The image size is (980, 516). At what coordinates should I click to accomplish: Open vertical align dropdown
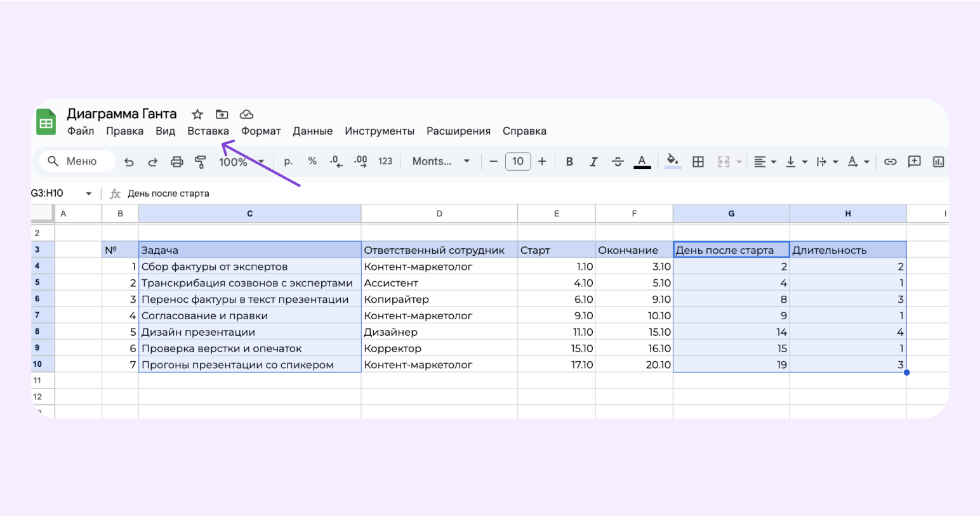(796, 162)
